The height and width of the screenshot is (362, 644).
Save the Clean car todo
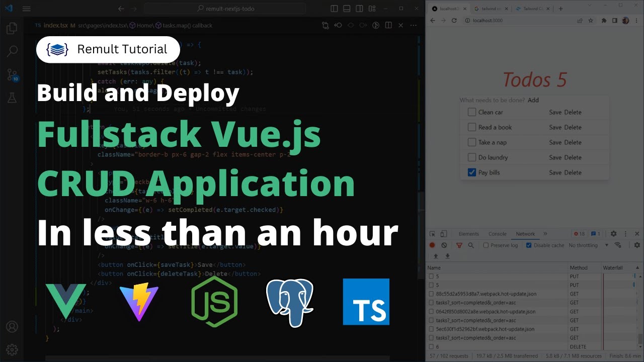coord(555,112)
